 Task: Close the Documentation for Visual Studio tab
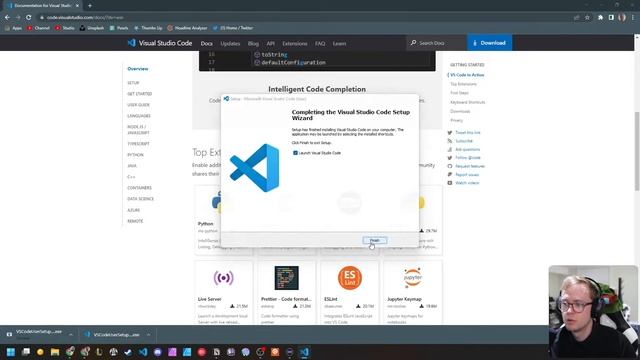point(78,6)
